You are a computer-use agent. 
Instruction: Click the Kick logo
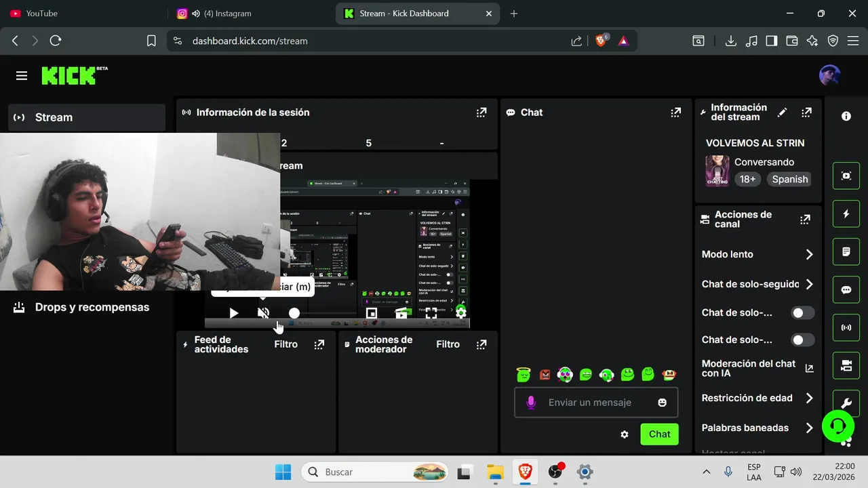[74, 75]
